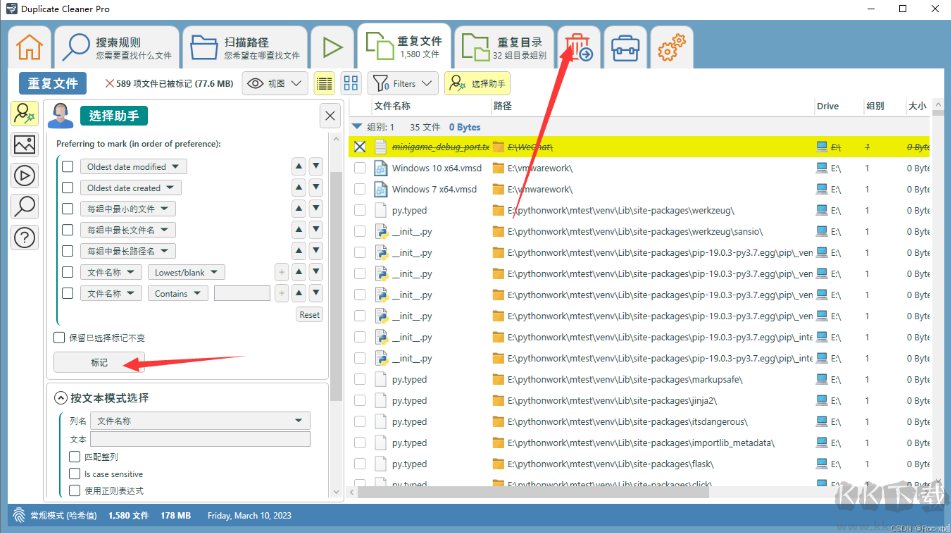Image resolution: width=951 pixels, height=533 pixels.
Task: Click the selection assistant panel vertical scrollbar
Action: pos(336,285)
